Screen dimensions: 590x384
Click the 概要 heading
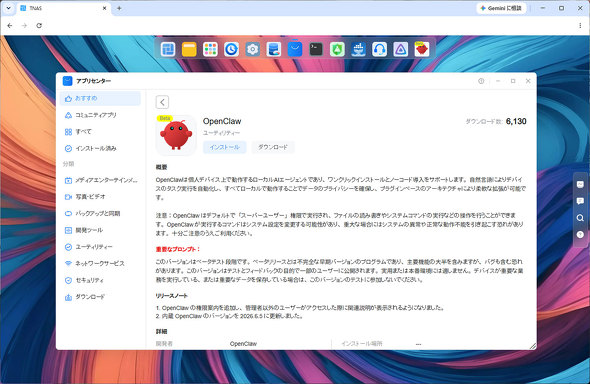[x=161, y=167]
